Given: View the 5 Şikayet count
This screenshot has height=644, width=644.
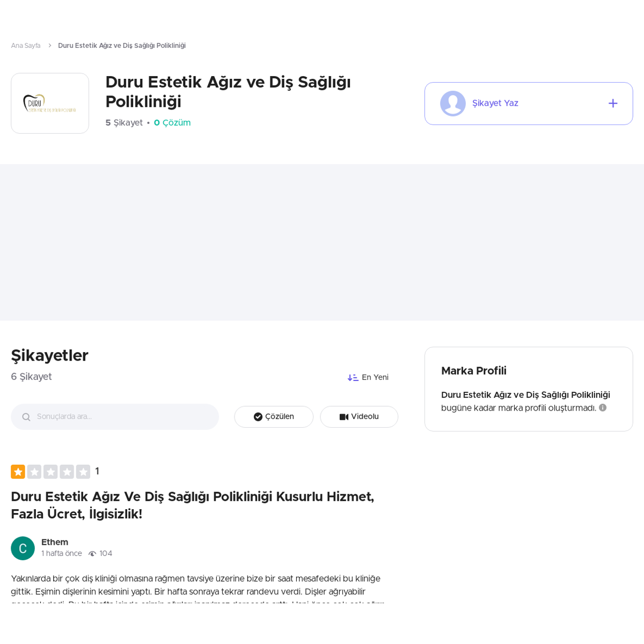Looking at the screenshot, I should tap(124, 123).
